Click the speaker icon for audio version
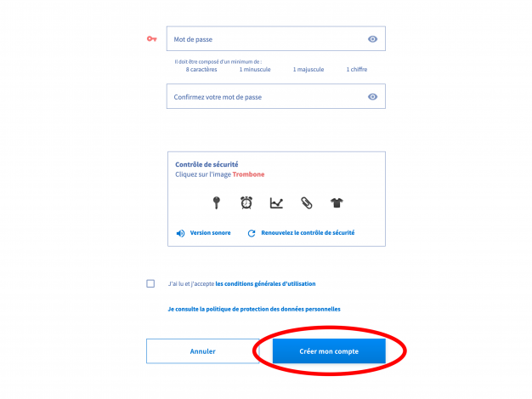The width and height of the screenshot is (532, 399). (180, 233)
